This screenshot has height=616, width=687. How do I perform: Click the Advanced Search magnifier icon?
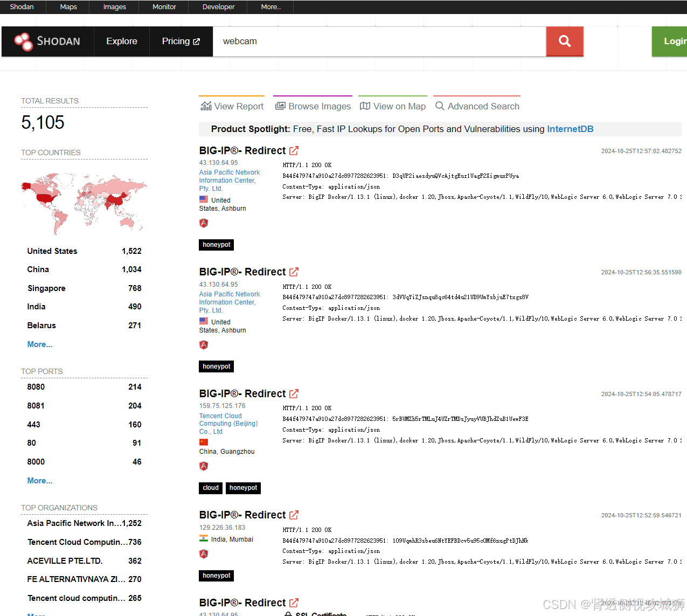(440, 106)
